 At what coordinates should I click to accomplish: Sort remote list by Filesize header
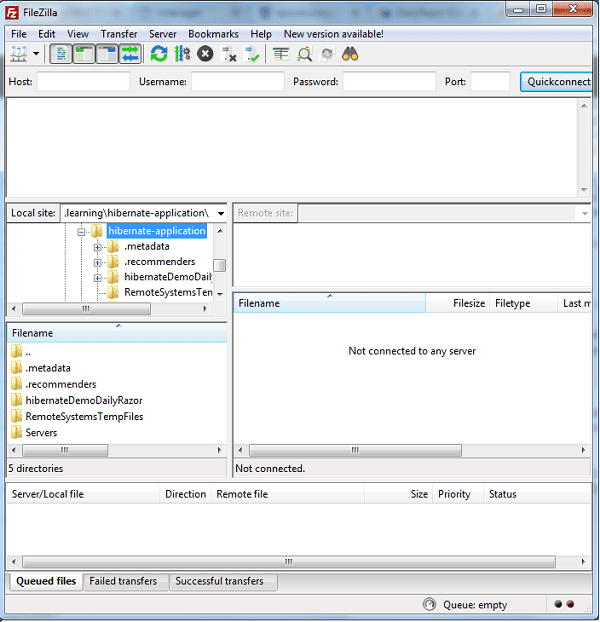(x=458, y=303)
